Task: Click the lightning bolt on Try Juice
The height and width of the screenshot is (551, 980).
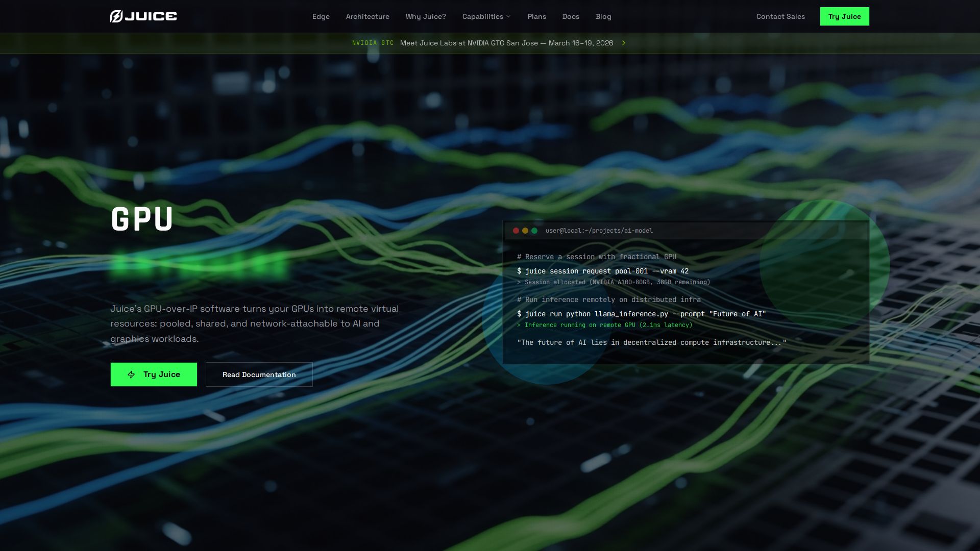Action: pyautogui.click(x=131, y=374)
